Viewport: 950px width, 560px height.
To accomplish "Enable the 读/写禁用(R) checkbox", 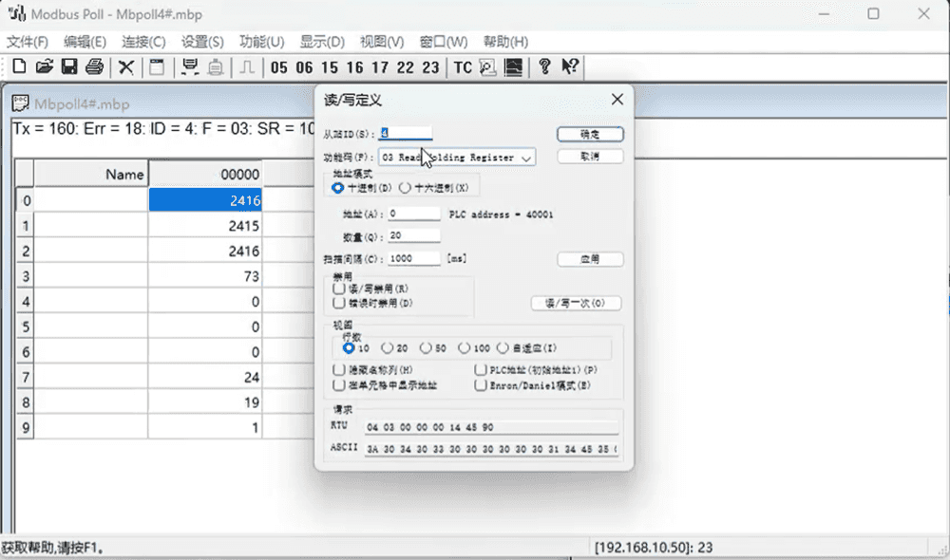I will pyautogui.click(x=339, y=288).
